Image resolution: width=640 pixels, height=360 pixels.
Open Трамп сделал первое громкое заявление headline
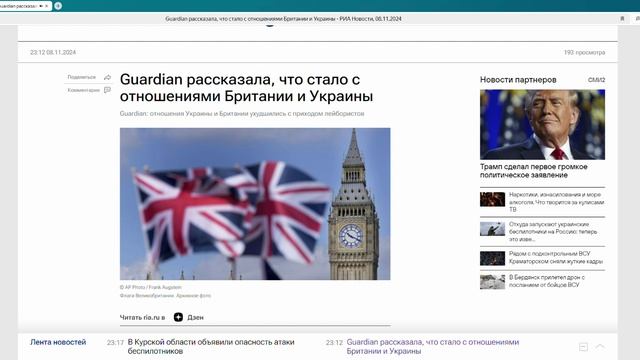533,171
